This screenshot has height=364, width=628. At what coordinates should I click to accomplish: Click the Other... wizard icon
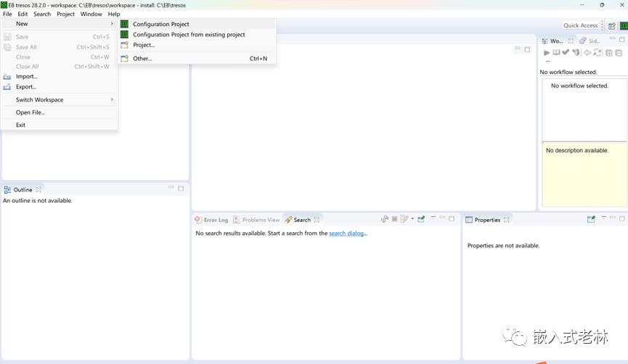(x=125, y=59)
